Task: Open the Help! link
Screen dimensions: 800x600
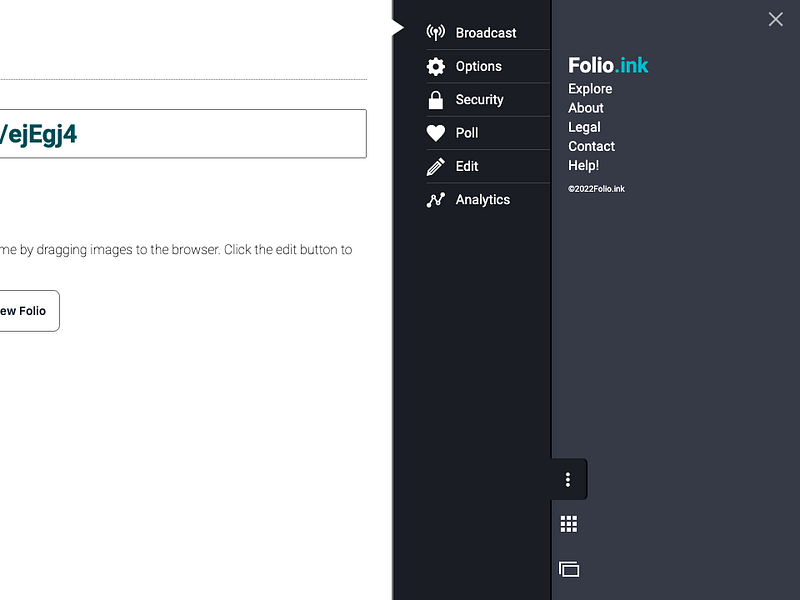Action: [584, 165]
